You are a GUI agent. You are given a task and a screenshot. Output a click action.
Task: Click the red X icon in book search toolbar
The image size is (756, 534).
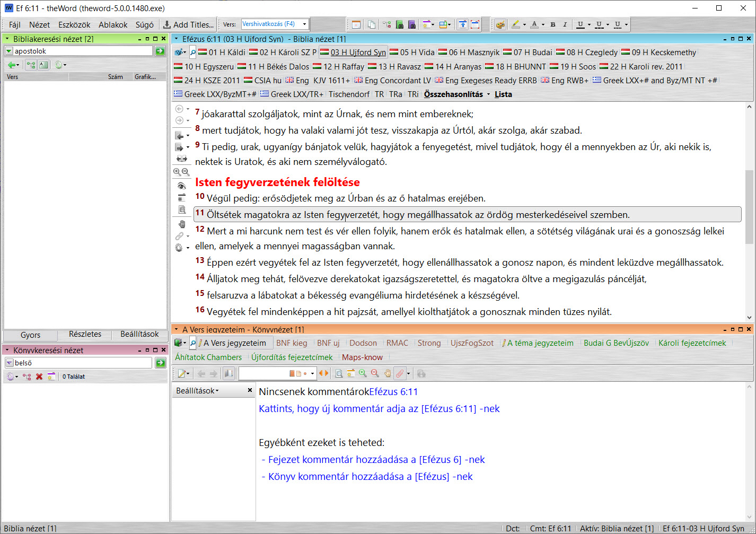pyautogui.click(x=39, y=377)
